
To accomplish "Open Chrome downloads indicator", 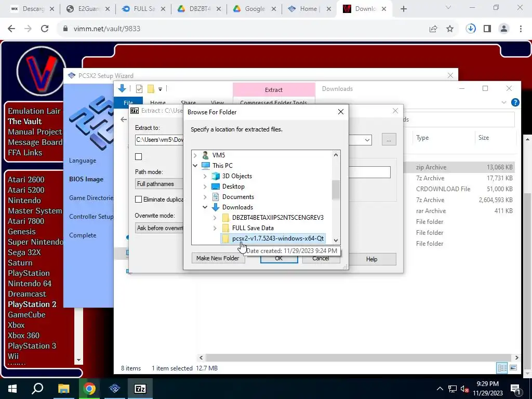I will pos(471,29).
